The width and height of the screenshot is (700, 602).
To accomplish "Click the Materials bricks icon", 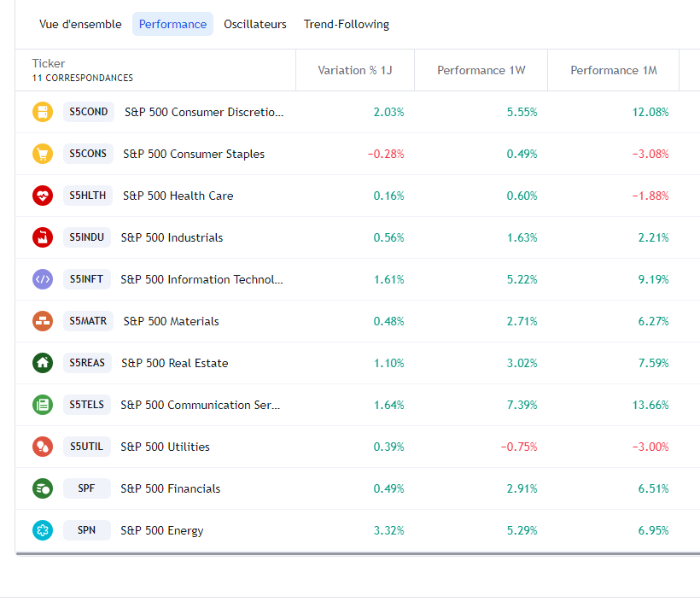I will [x=43, y=321].
